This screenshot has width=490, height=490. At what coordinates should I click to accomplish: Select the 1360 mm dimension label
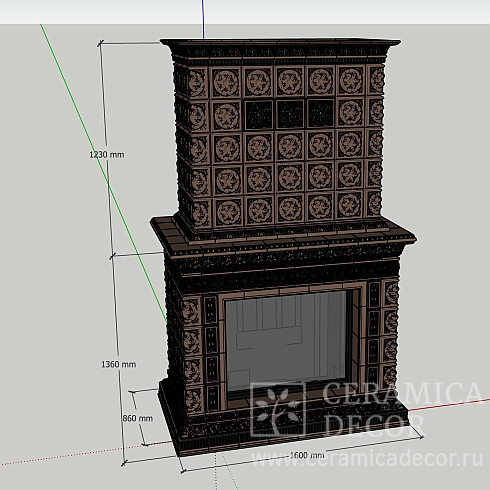coord(119,364)
